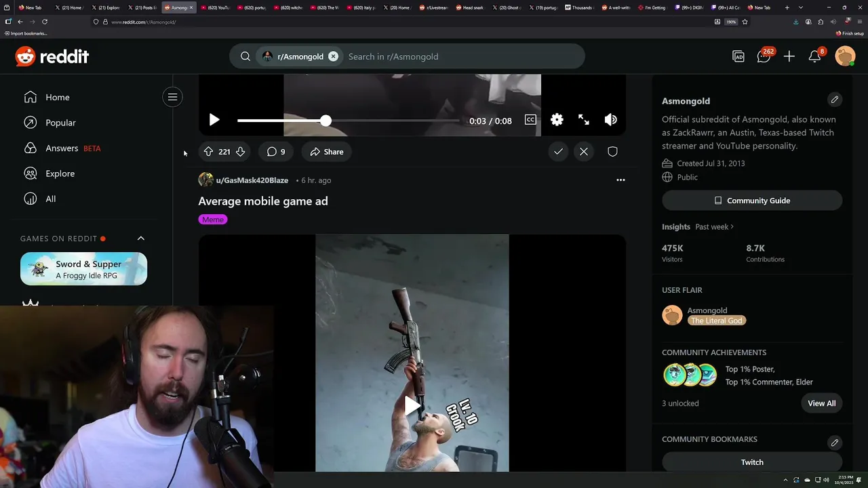Downvote the post with 221 votes
The image size is (868, 488).
(x=240, y=152)
